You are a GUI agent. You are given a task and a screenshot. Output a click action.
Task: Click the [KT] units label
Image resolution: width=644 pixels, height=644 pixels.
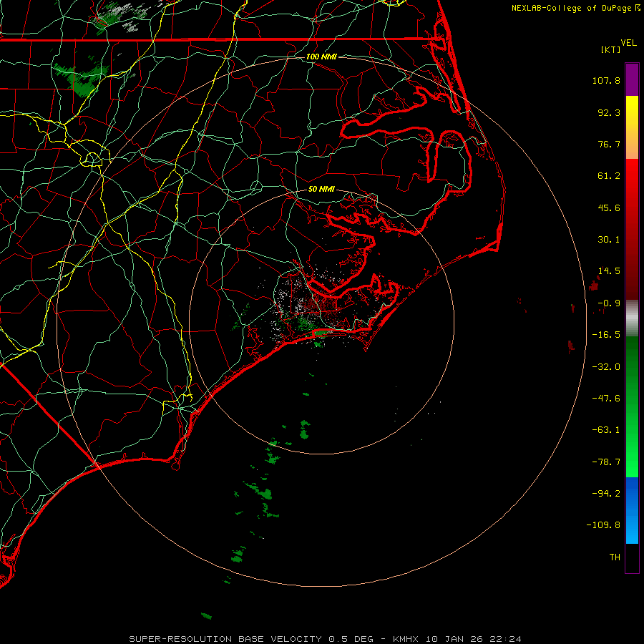coord(611,49)
